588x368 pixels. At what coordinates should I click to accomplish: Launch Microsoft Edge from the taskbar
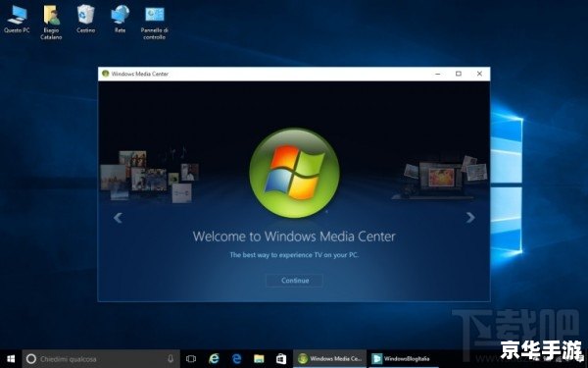(236, 359)
